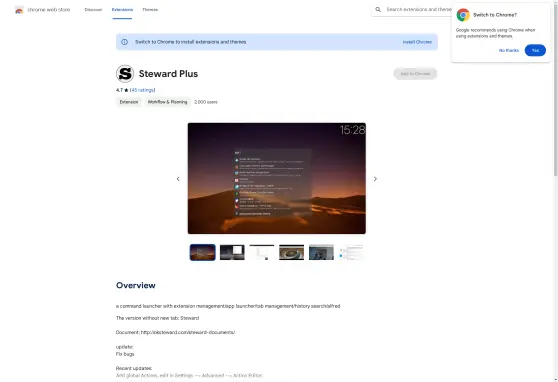Viewport: 558px width, 382px height.
Task: Click the Chrome logo in popup
Action: point(463,15)
